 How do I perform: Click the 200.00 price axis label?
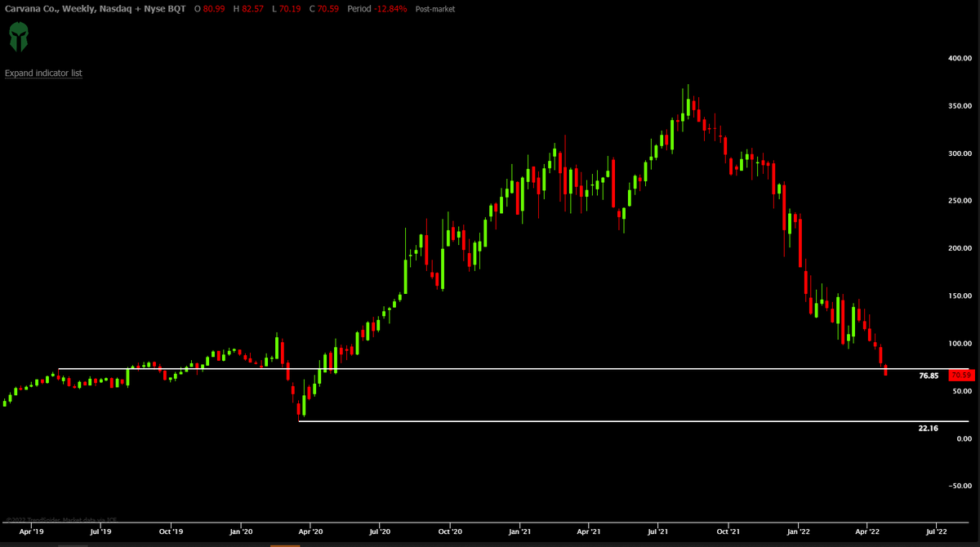[x=959, y=248]
